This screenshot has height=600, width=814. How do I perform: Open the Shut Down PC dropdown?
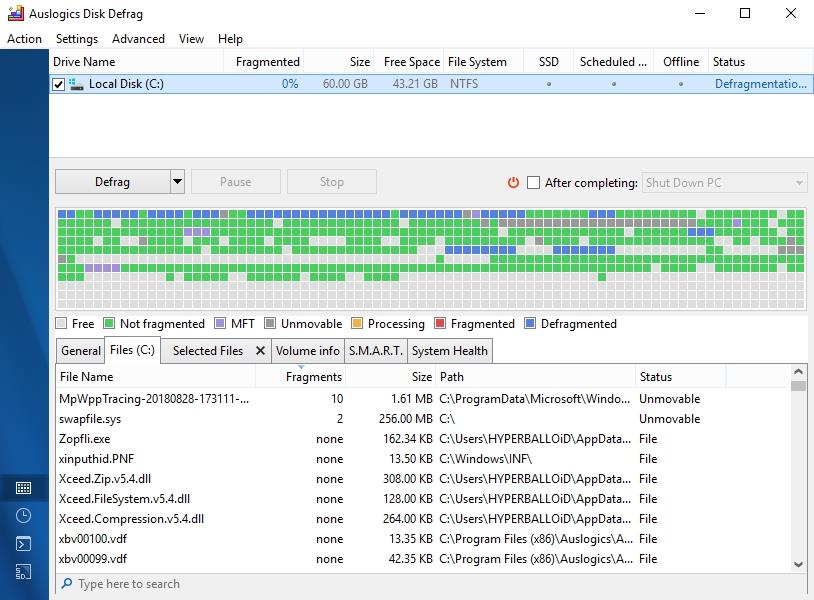(724, 183)
